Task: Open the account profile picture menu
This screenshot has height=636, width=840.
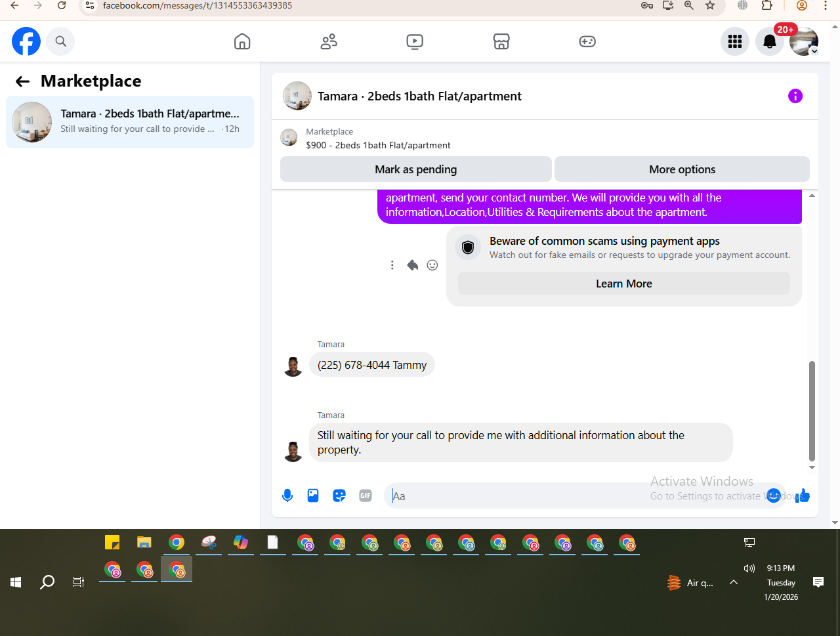Action: [x=804, y=41]
